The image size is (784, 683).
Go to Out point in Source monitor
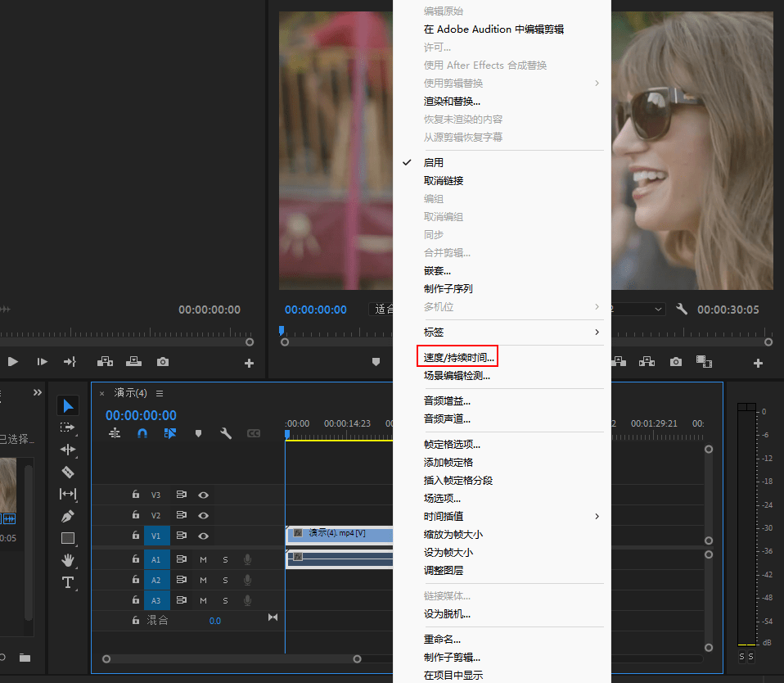70,362
